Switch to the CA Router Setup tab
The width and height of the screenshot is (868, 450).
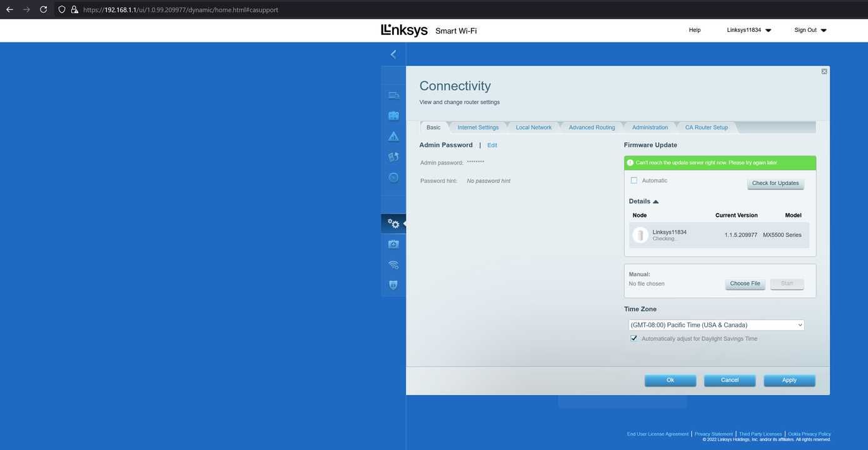(707, 127)
